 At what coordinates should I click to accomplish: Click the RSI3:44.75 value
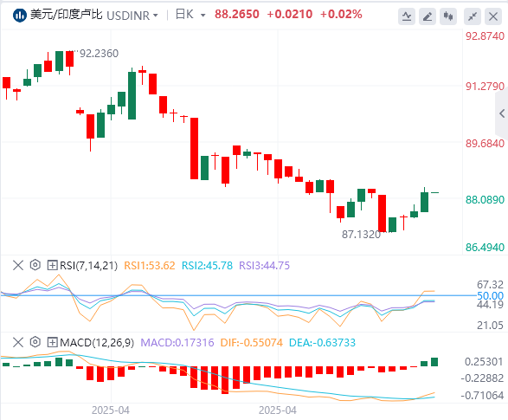pyautogui.click(x=264, y=266)
